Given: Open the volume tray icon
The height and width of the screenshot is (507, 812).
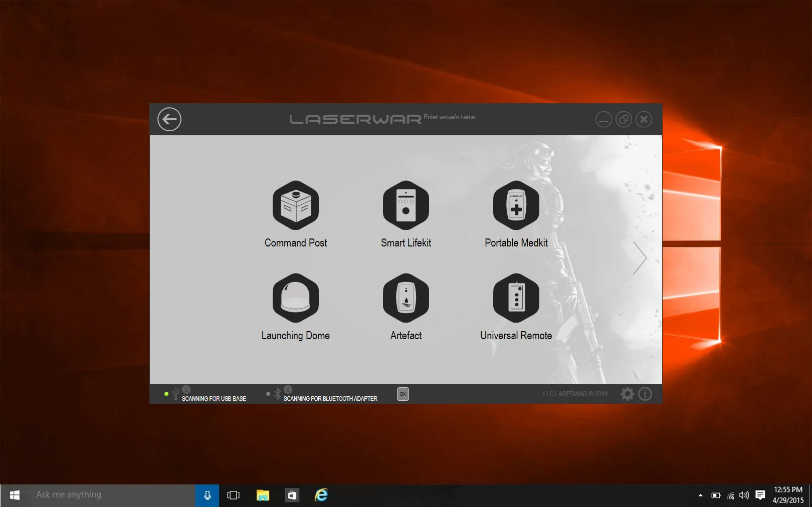Looking at the screenshot, I should click(744, 495).
